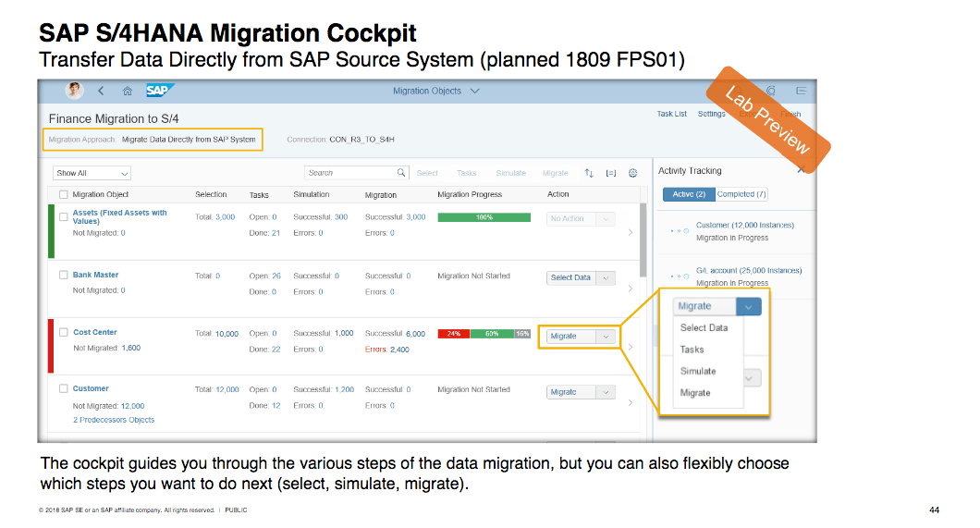The height and width of the screenshot is (528, 980).
Task: Tick the Customer row checkbox
Action: tap(63, 388)
